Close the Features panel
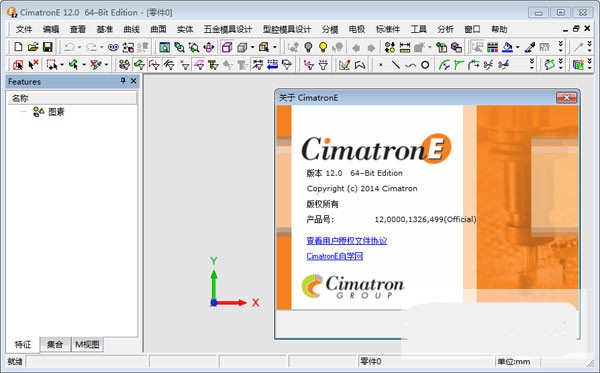This screenshot has height=373, width=600. coord(134,81)
